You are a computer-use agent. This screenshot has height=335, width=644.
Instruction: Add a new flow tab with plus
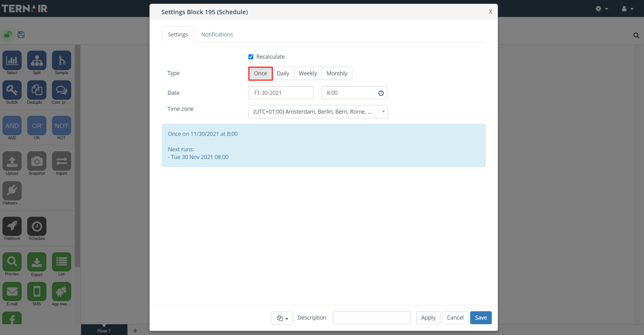point(135,330)
